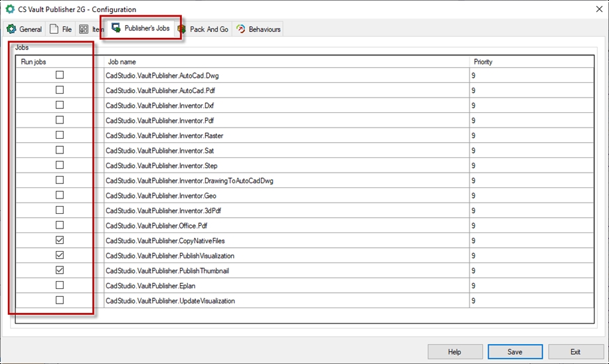The image size is (609, 364).
Task: Click the Pack And Go box icon
Action: pyautogui.click(x=182, y=29)
